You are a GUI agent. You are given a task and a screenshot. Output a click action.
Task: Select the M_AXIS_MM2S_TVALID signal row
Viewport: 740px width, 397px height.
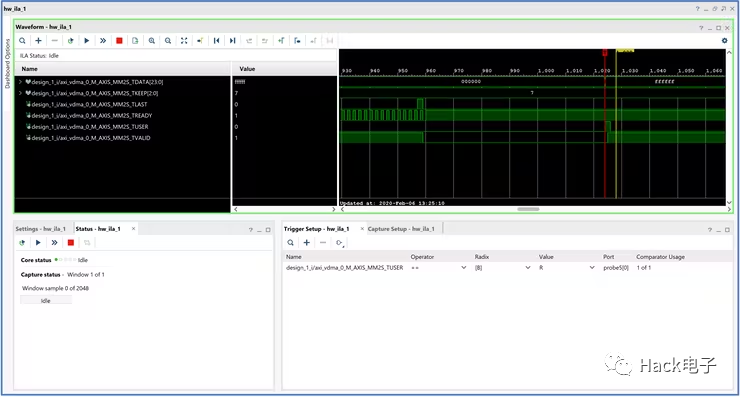[123, 138]
